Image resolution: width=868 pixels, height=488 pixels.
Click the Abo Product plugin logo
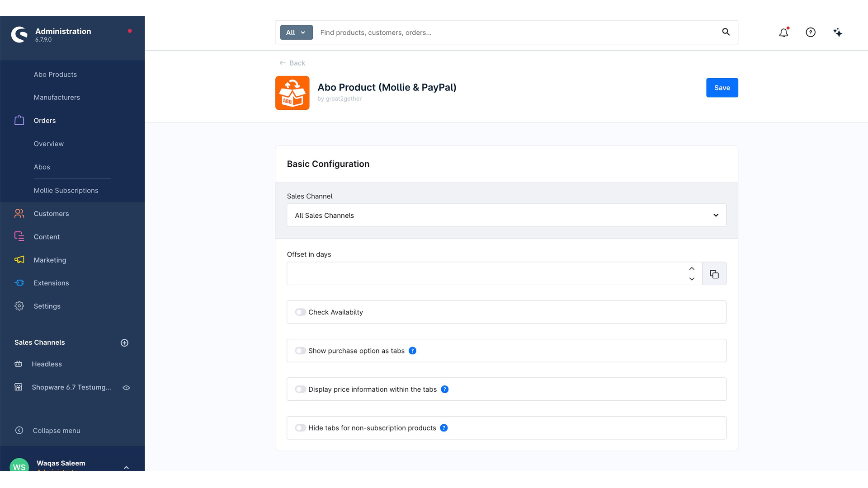point(292,93)
